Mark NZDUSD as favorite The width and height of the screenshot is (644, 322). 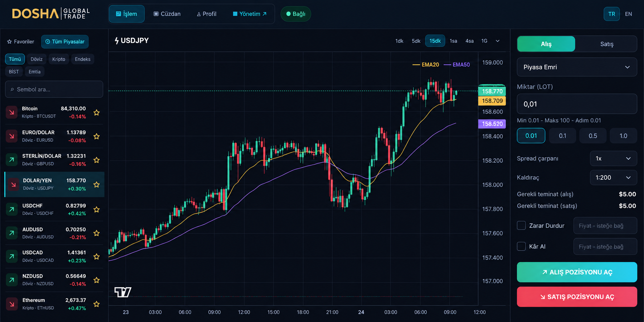pos(97,280)
